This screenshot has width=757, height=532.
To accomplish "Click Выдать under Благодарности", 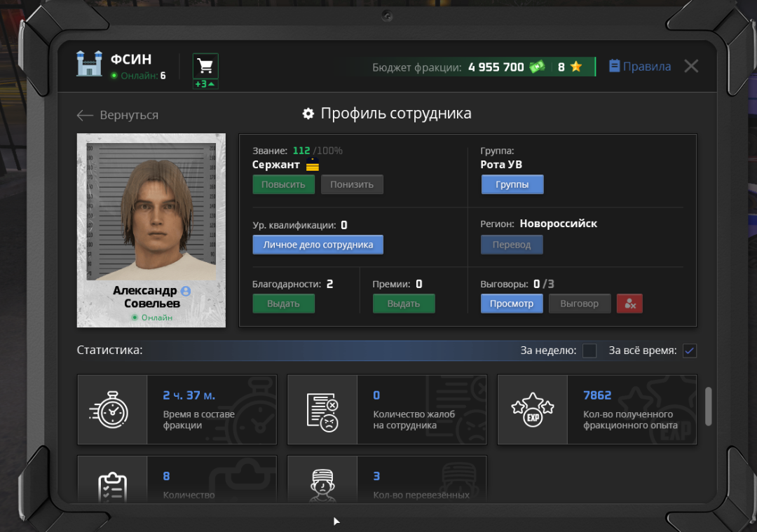I will 283,303.
